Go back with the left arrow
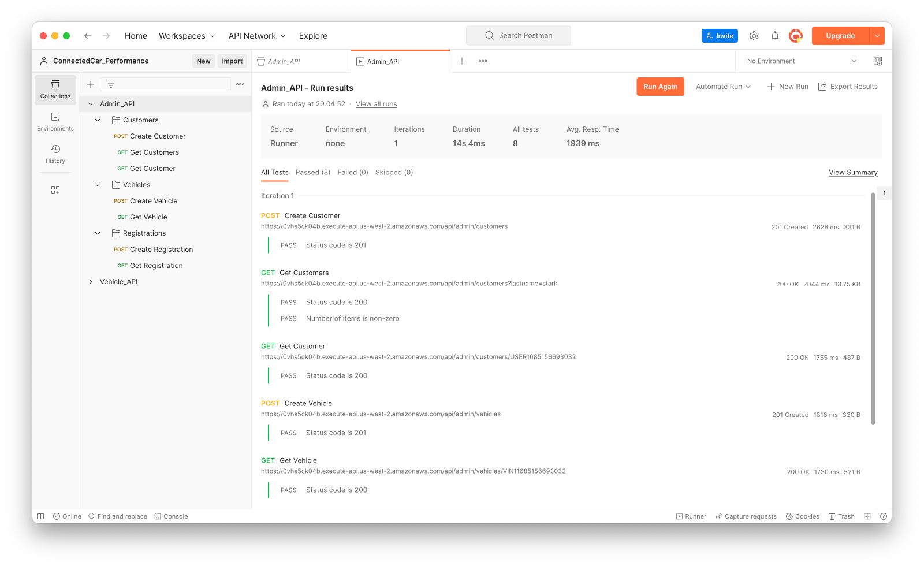Screen dimensions: 924x566 point(88,36)
